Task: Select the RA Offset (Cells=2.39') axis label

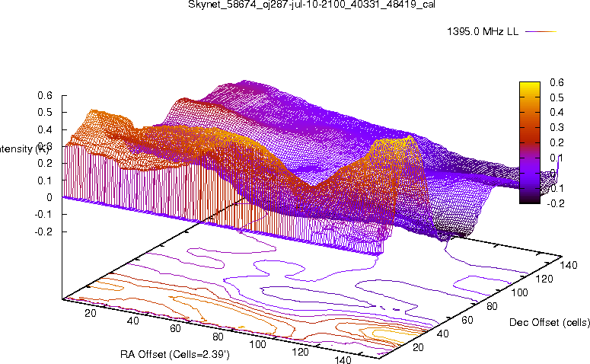Action: (174, 354)
